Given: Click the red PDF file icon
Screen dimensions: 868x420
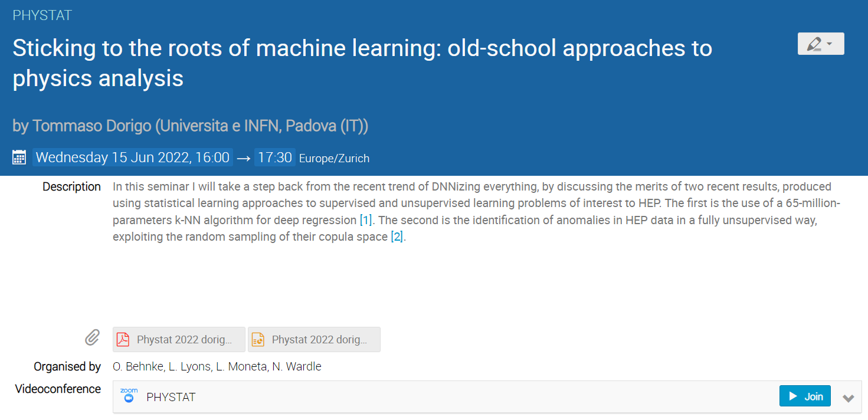Looking at the screenshot, I should click(x=123, y=339).
